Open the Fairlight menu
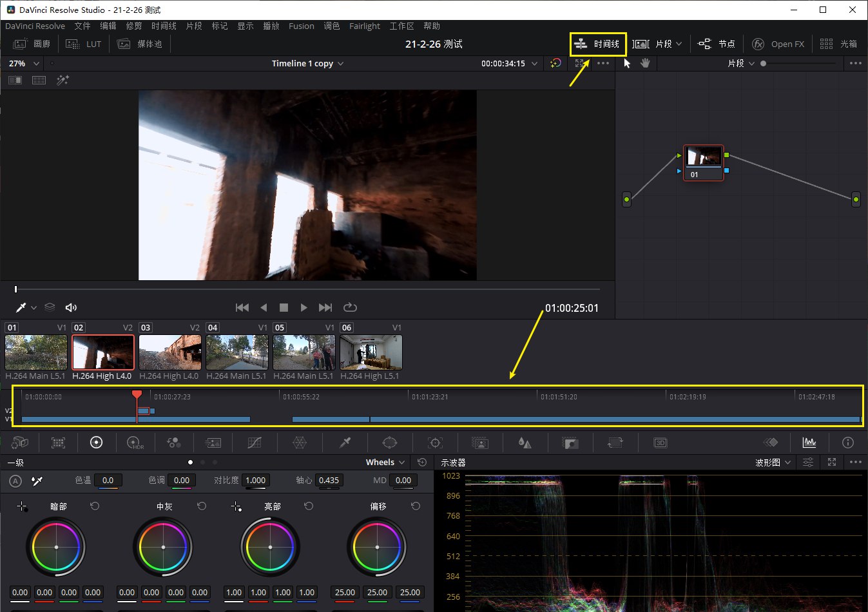Viewport: 868px width, 612px height. point(364,26)
